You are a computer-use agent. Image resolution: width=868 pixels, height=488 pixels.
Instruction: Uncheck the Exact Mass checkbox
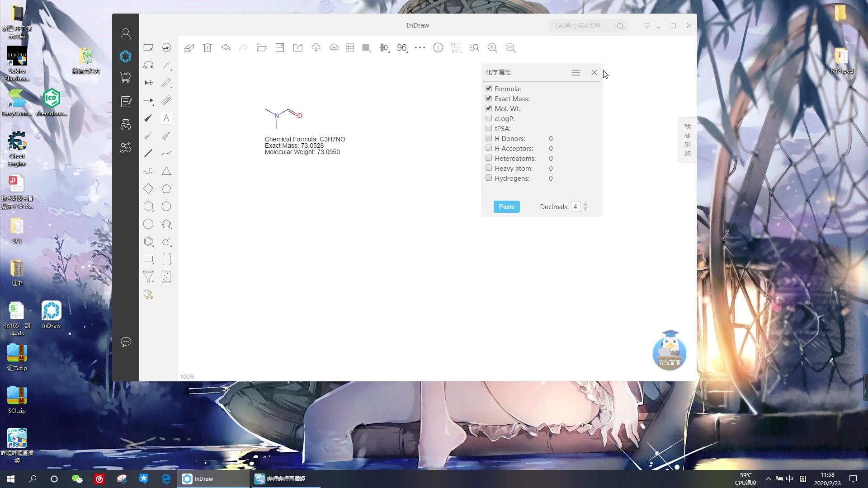(x=489, y=99)
